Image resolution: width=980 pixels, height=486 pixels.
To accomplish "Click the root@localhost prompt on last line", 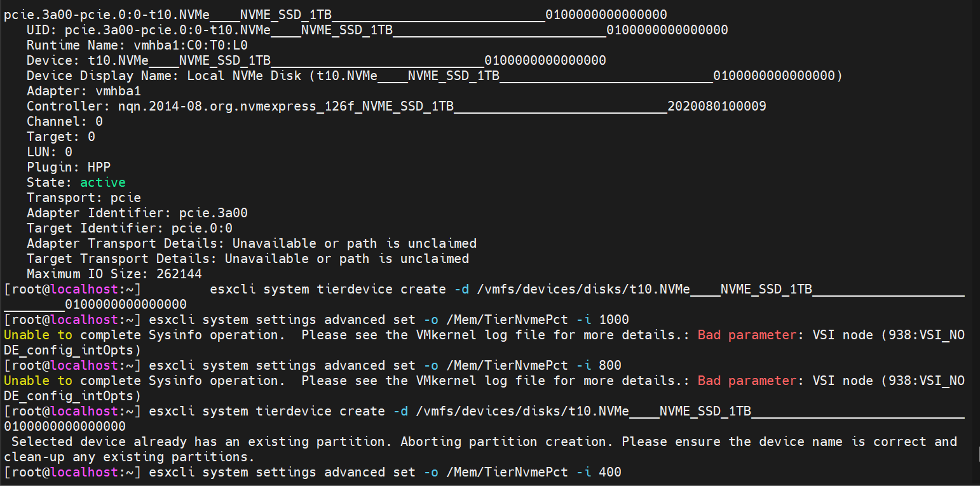I will click(x=71, y=472).
